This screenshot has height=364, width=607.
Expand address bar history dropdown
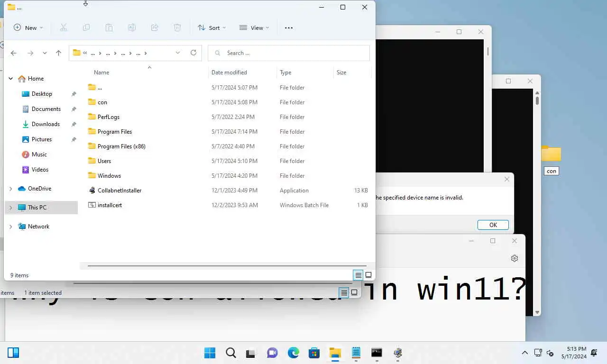[178, 53]
